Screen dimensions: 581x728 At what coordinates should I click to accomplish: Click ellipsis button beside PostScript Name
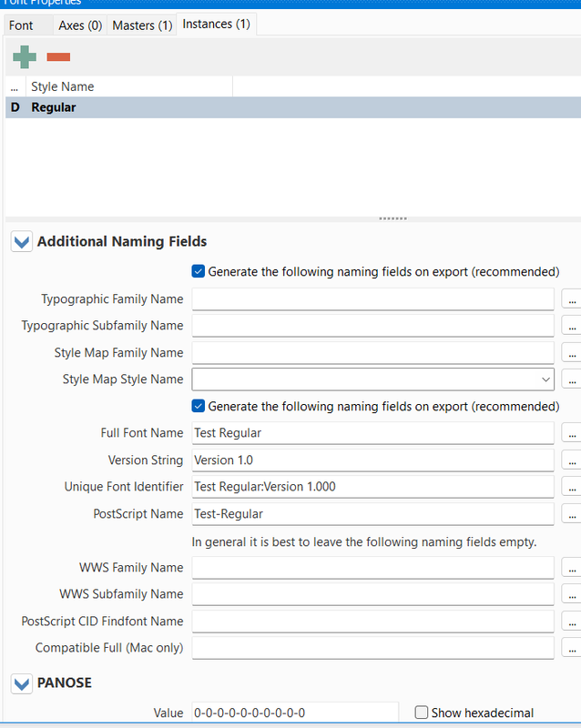click(x=571, y=514)
